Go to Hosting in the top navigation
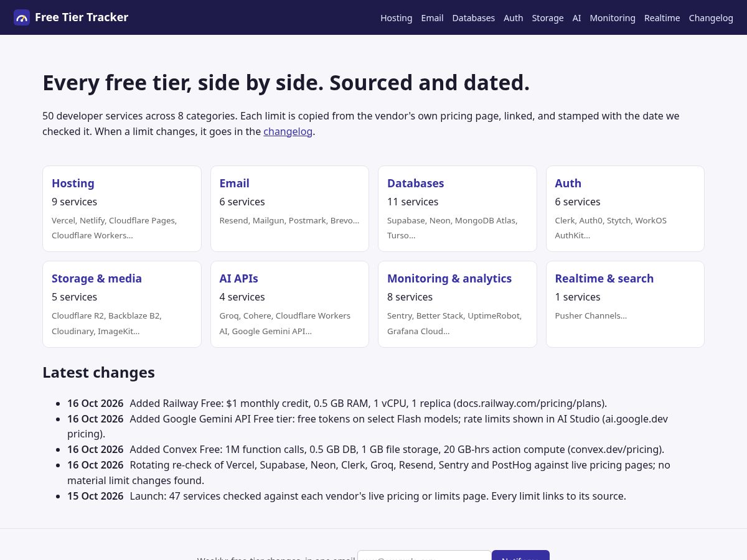 point(397,18)
